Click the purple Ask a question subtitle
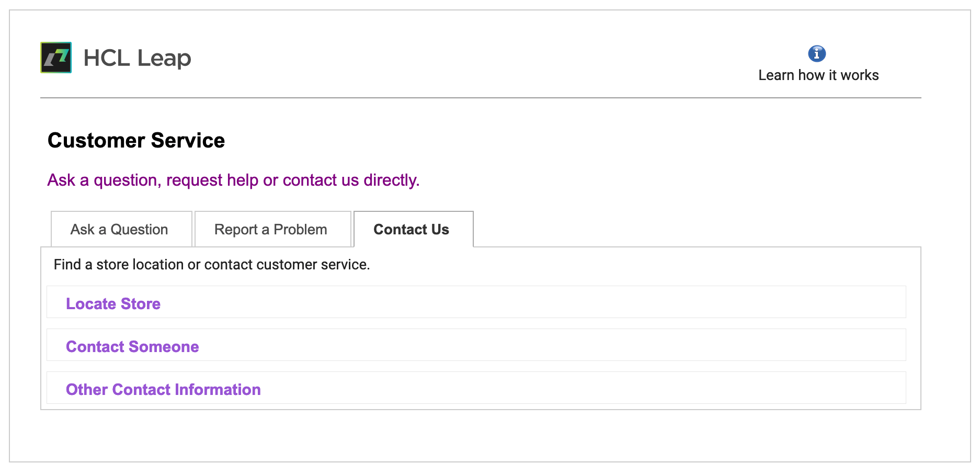Image resolution: width=980 pixels, height=475 pixels. pyautogui.click(x=233, y=180)
